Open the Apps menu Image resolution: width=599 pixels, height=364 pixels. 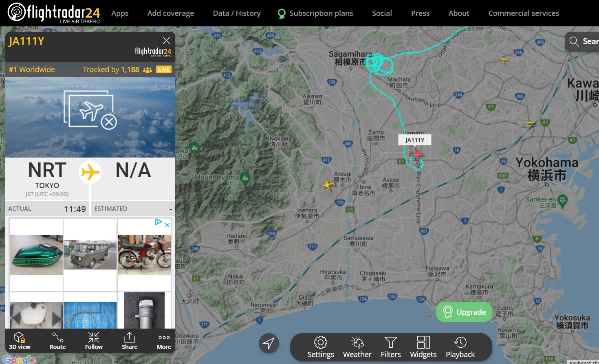click(x=120, y=13)
